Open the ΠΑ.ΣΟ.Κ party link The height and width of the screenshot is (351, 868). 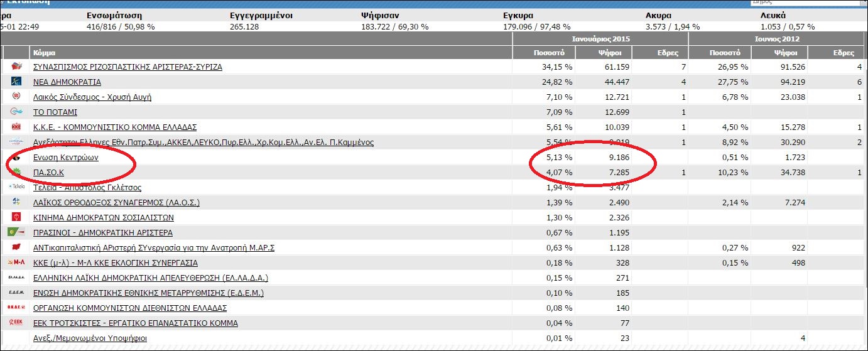[x=49, y=172]
